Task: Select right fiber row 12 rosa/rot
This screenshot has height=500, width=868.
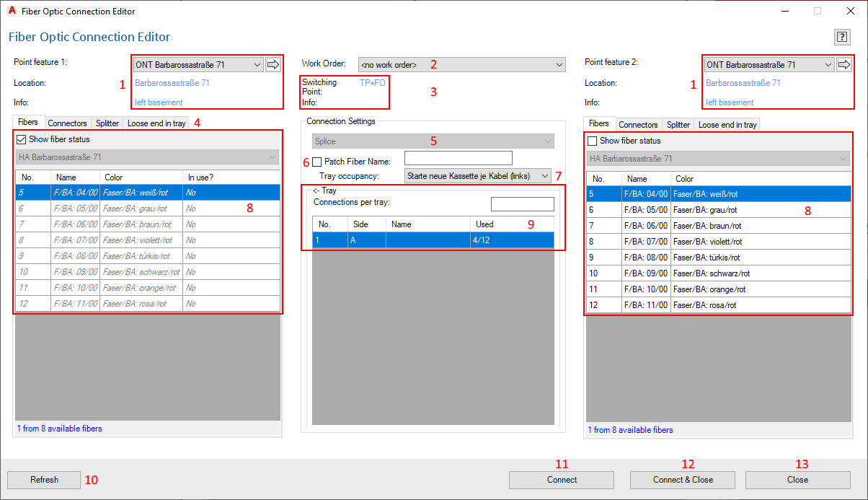Action: (x=719, y=305)
